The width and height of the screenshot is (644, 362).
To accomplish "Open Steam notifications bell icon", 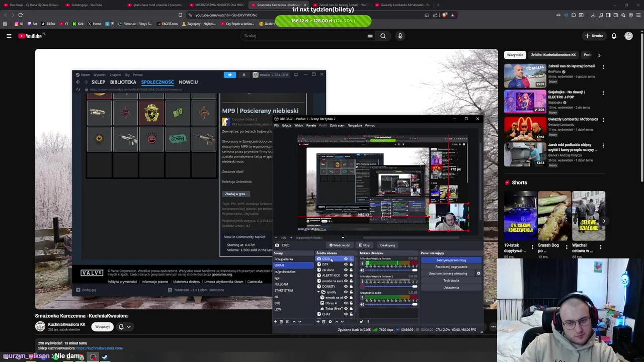I will [x=244, y=74].
